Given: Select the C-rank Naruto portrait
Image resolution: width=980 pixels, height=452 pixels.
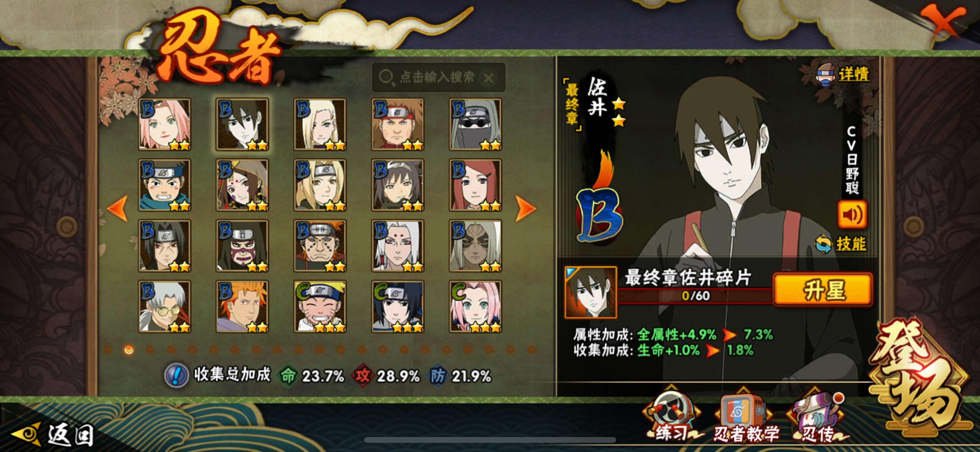Looking at the screenshot, I should [x=320, y=306].
